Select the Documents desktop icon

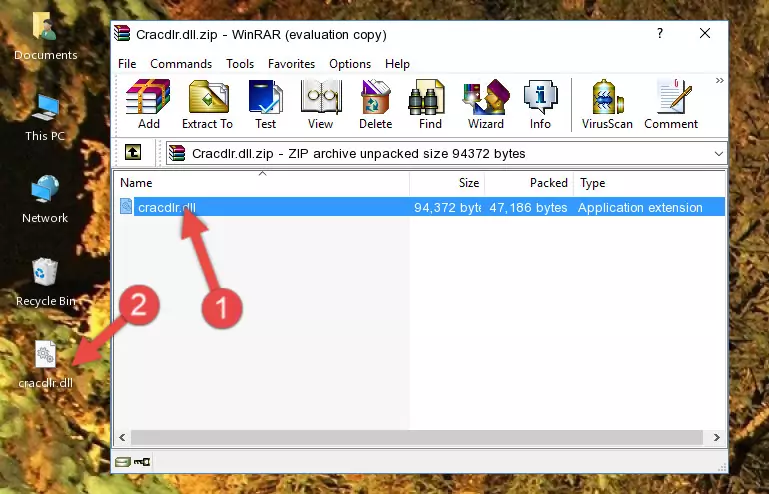click(46, 36)
